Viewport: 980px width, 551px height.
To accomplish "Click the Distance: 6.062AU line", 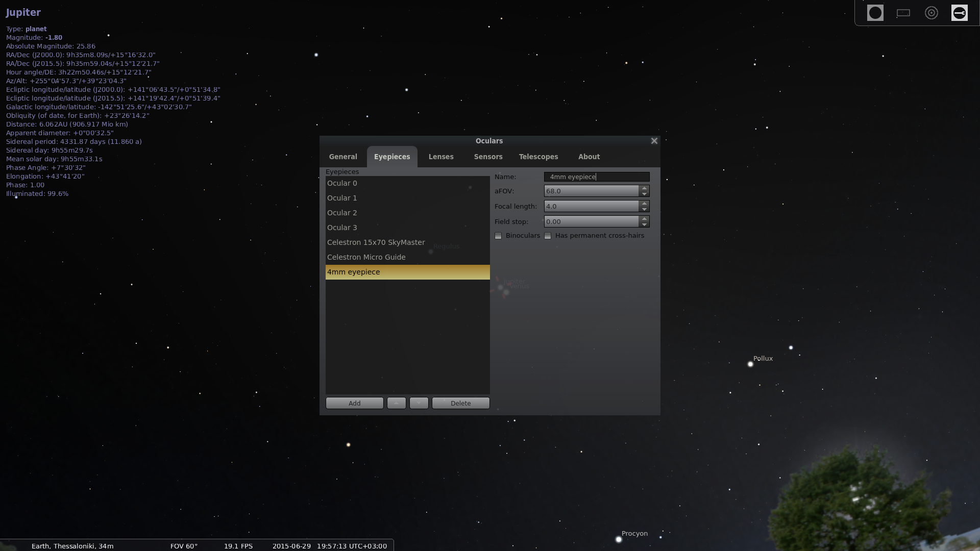I will 67,124.
